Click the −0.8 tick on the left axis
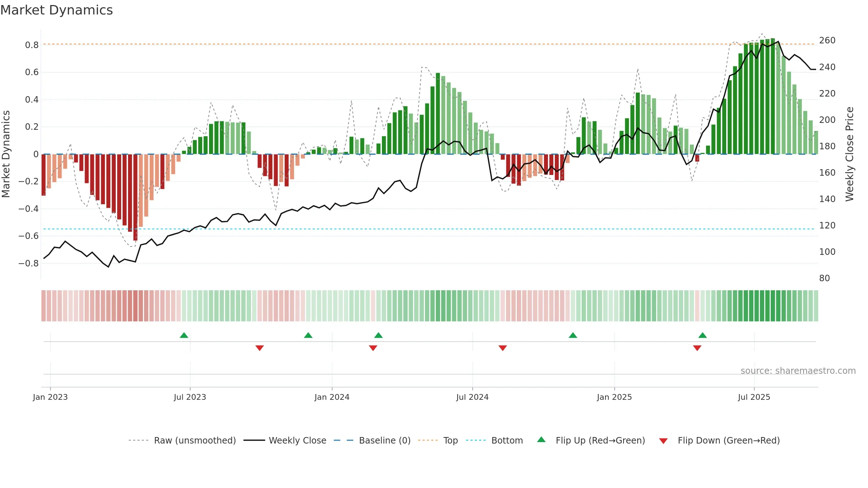 (29, 264)
